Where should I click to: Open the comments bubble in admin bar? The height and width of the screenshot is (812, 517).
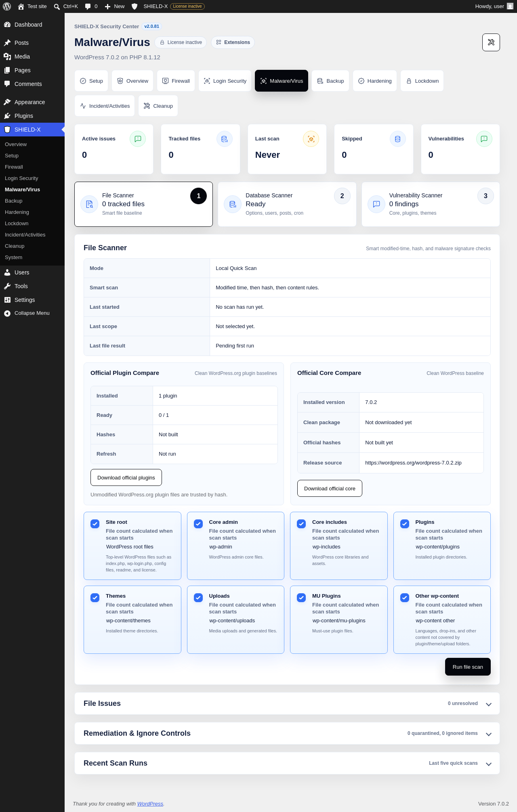click(x=88, y=6)
